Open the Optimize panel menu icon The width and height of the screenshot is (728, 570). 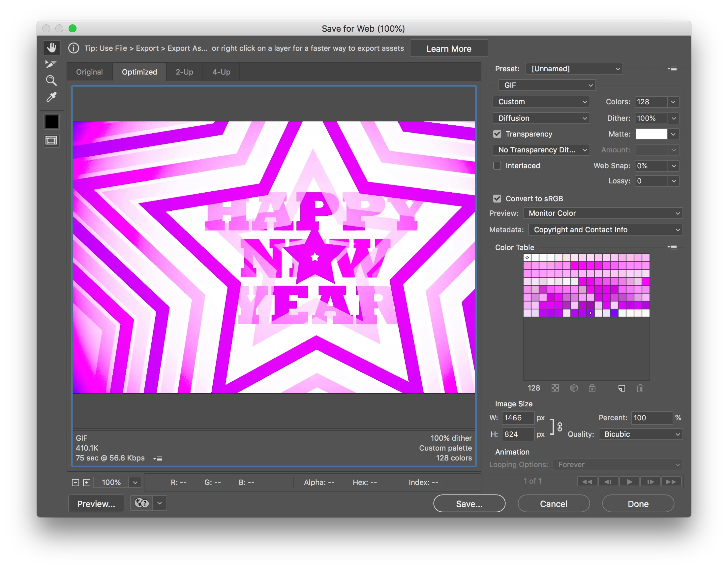(x=672, y=69)
